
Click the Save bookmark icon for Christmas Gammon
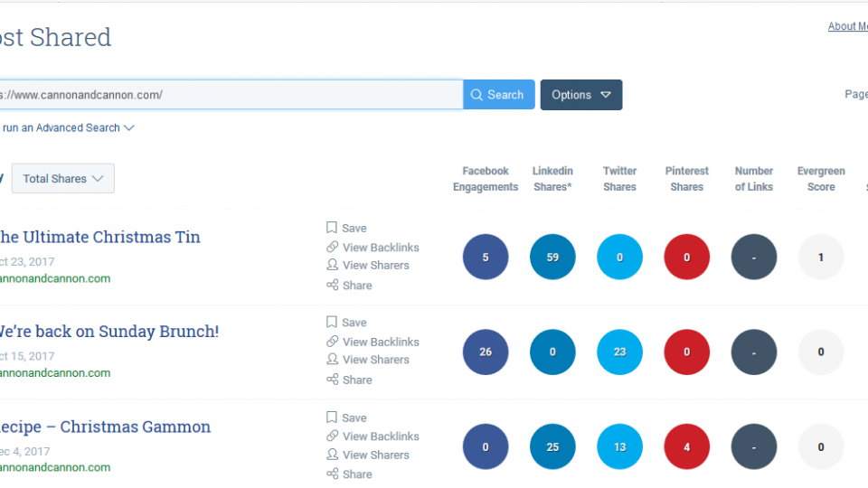pyautogui.click(x=332, y=418)
